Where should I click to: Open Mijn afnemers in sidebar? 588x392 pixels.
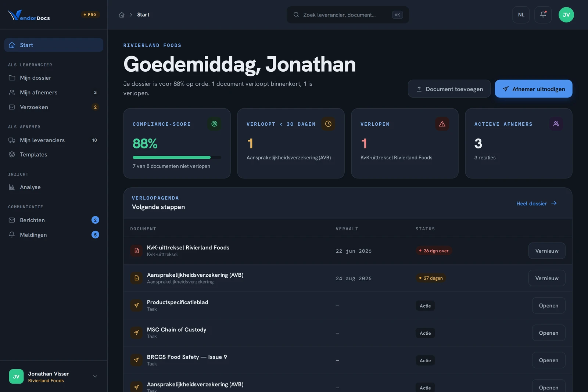tap(54, 93)
